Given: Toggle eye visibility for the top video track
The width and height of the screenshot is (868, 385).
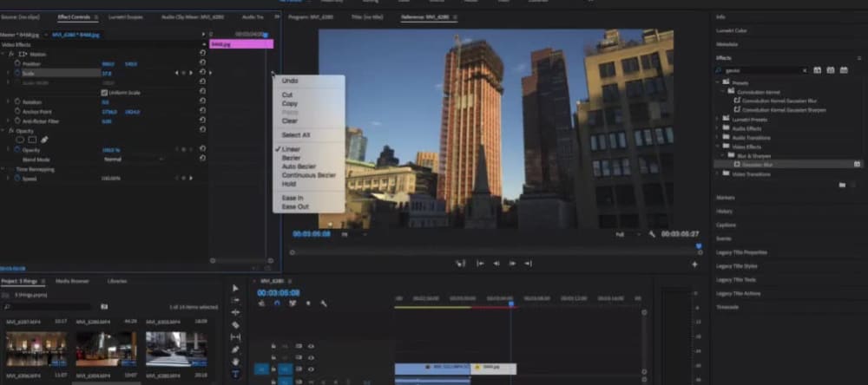Looking at the screenshot, I should 311,346.
